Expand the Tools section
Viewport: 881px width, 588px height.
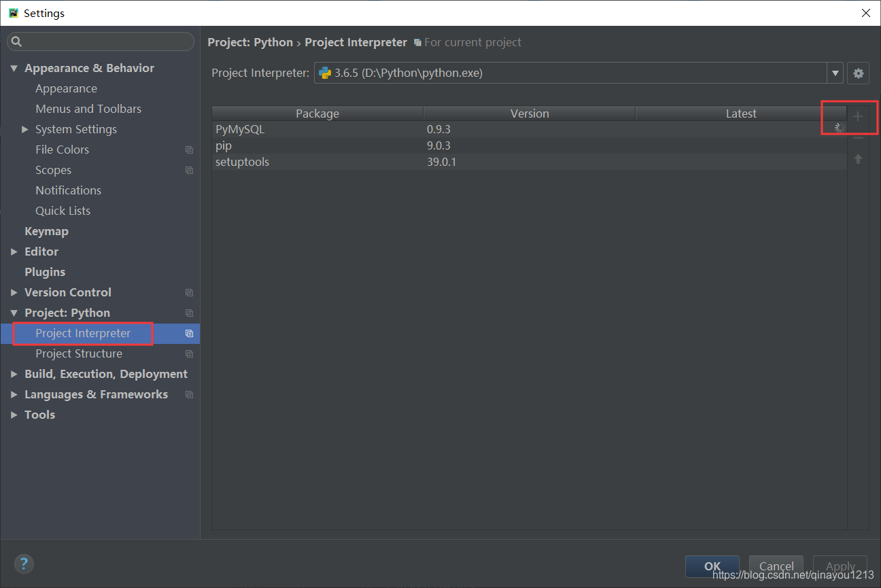coord(14,415)
